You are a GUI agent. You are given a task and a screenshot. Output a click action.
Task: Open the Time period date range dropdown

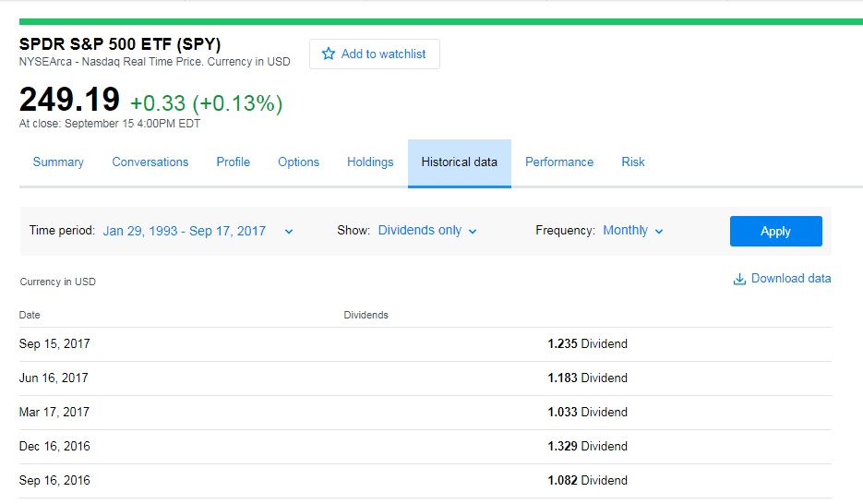click(x=198, y=231)
